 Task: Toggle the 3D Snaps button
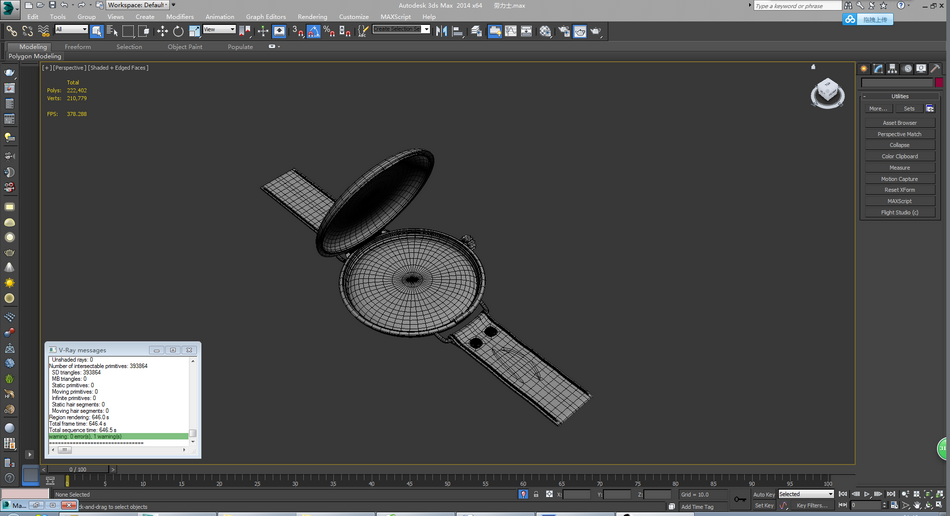click(298, 31)
